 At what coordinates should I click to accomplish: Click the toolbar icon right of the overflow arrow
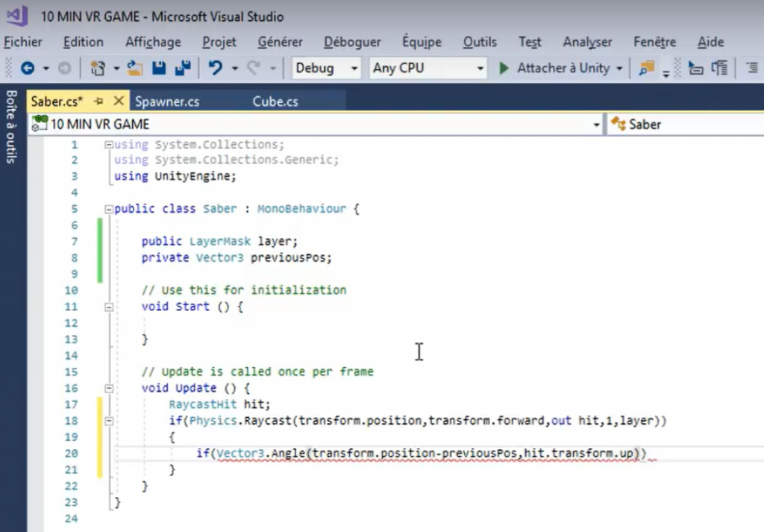click(x=695, y=68)
